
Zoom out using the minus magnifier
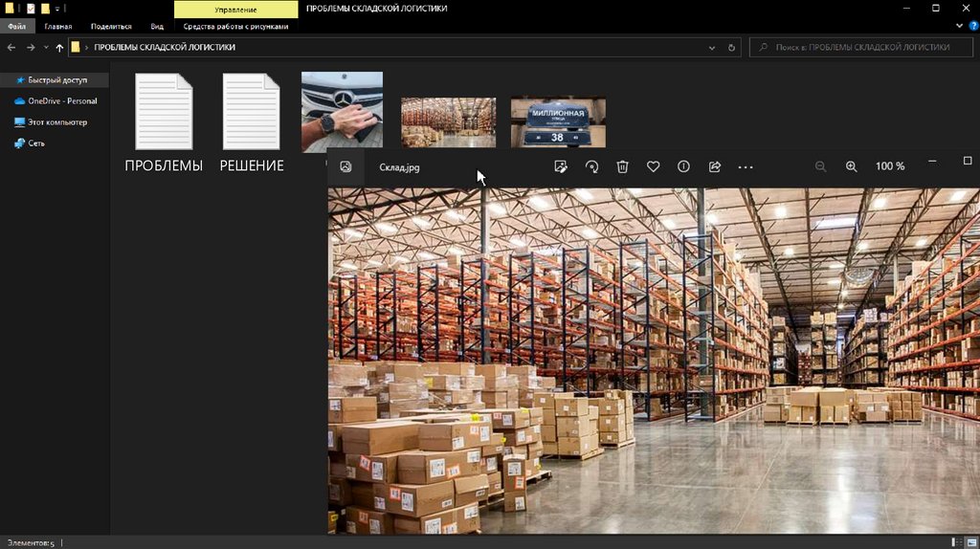[x=820, y=166]
